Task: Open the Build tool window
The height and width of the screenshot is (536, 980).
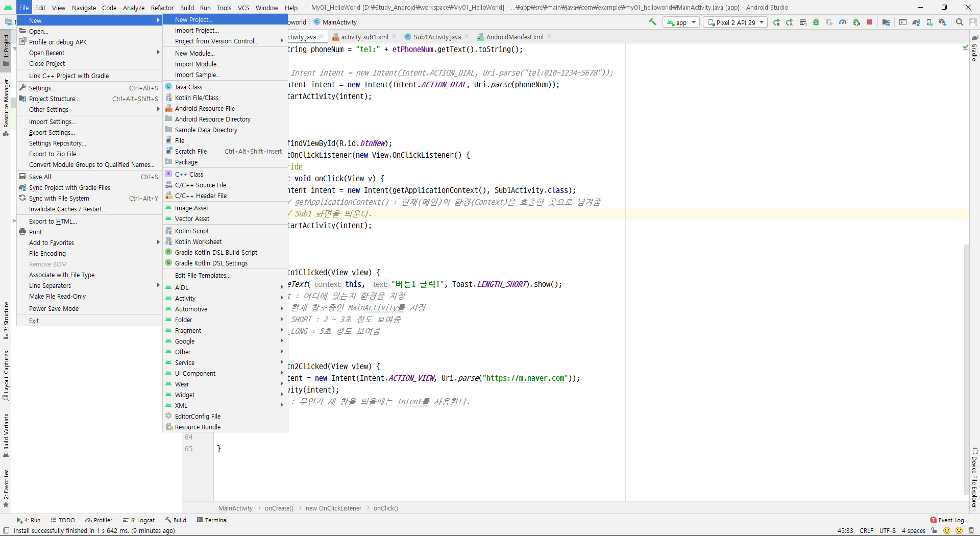Action: click(x=176, y=520)
